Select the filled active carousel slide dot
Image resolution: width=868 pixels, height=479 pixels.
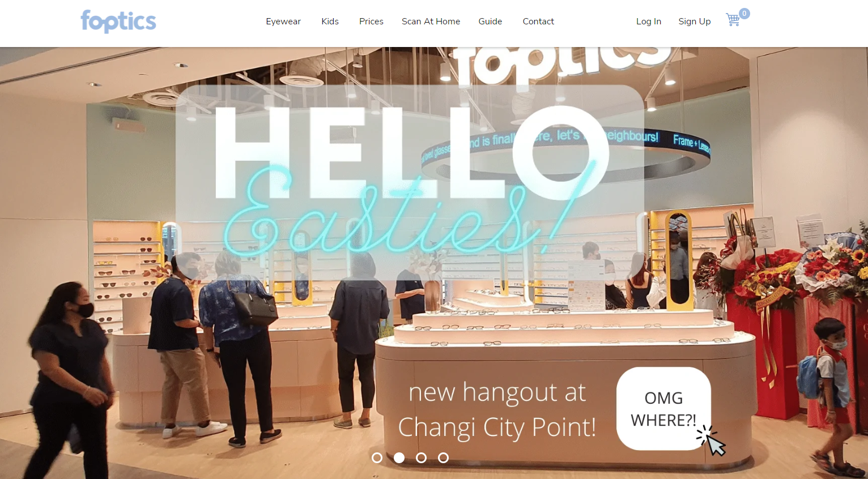[x=399, y=457]
